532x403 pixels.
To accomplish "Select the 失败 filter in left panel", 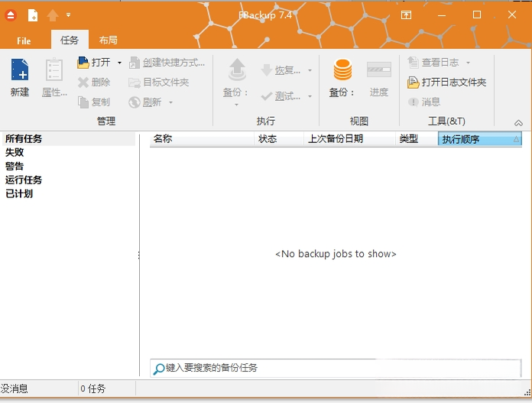I will click(15, 152).
